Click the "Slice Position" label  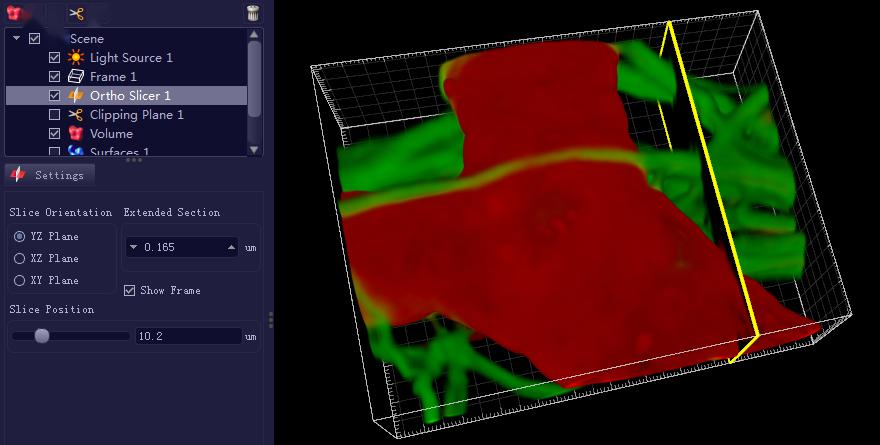point(52,309)
